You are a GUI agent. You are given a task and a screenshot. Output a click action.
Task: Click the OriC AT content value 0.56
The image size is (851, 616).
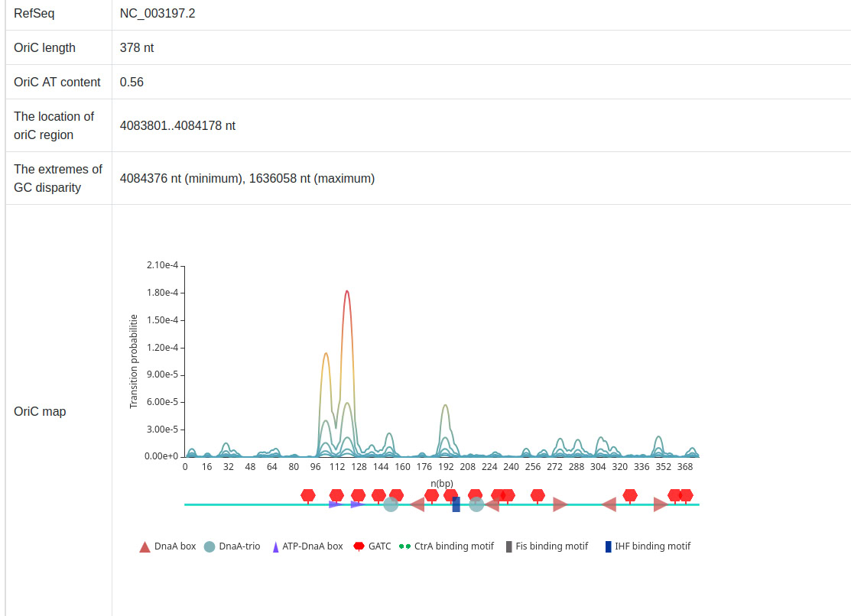click(x=132, y=82)
